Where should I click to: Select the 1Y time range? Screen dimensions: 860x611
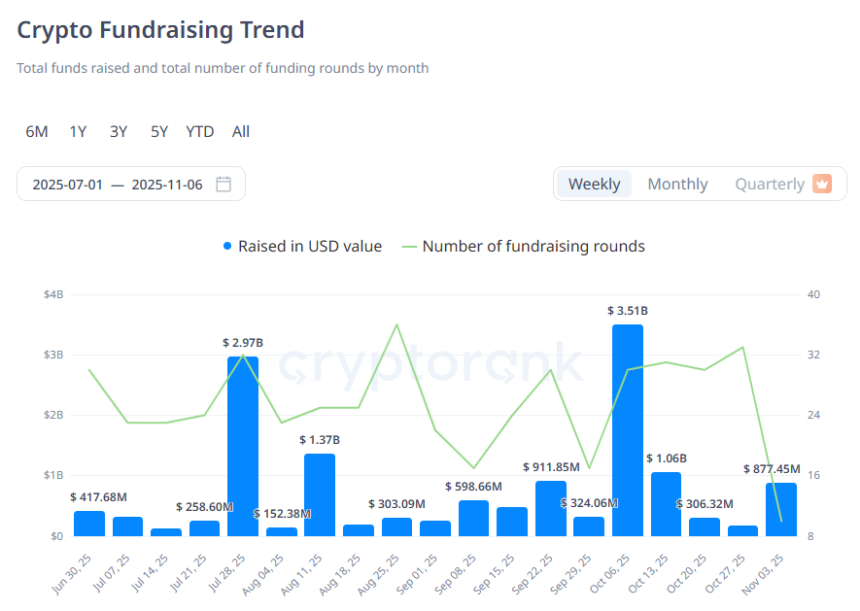click(x=78, y=132)
